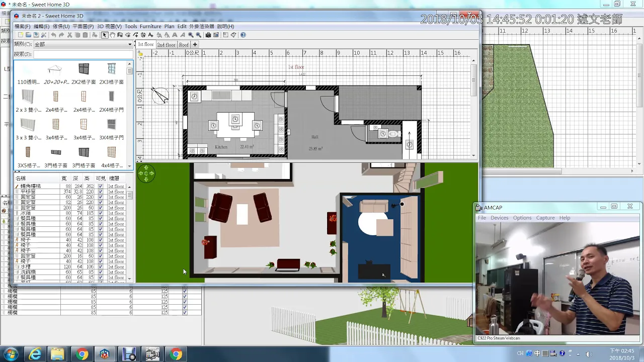Choose the Pan hand tool

tap(112, 35)
